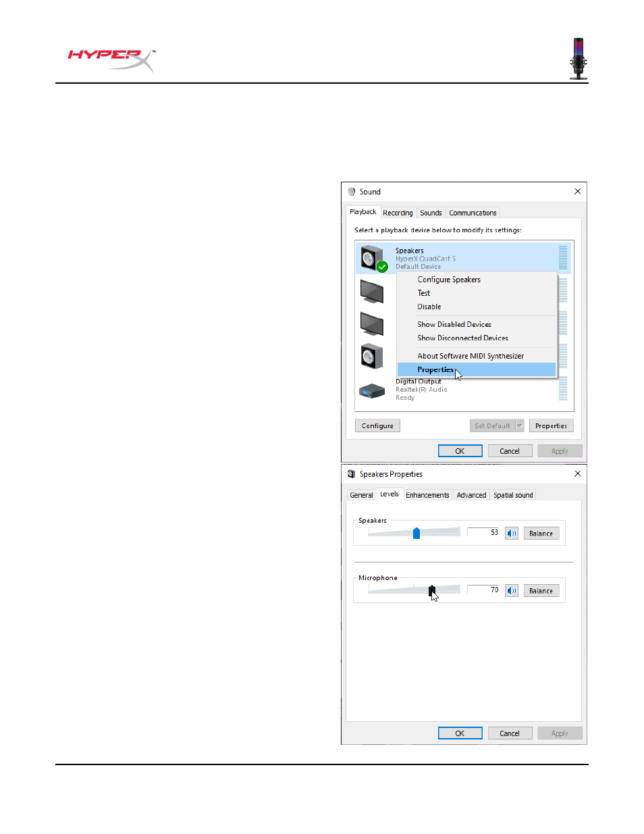Choose Disable in the context menu
644x834 pixels.
click(x=476, y=307)
